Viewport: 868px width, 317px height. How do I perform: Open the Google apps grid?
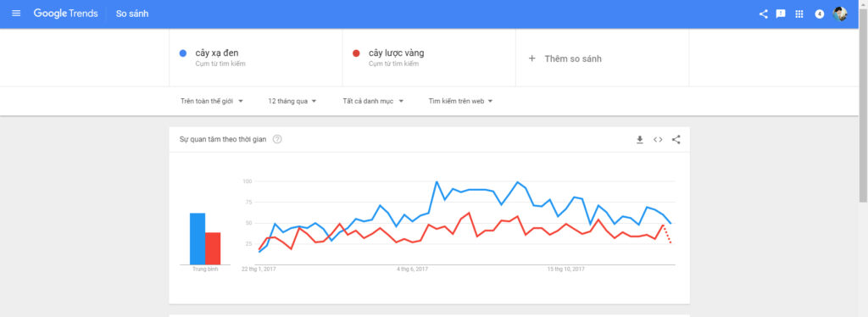[x=798, y=14]
